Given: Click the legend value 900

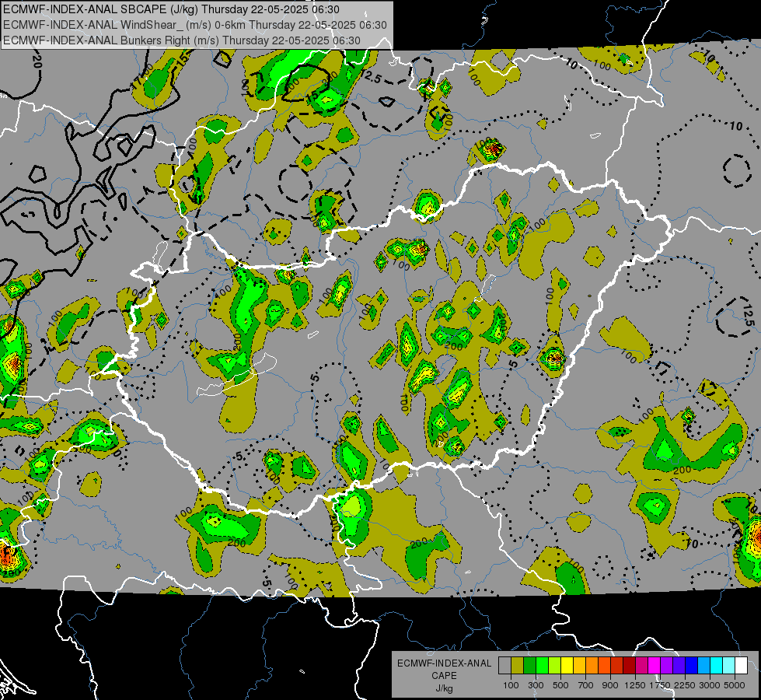Looking at the screenshot, I should point(610,685).
